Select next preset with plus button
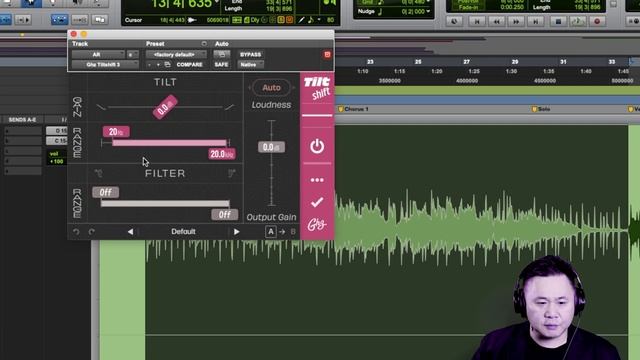The height and width of the screenshot is (360, 640). tap(158, 64)
